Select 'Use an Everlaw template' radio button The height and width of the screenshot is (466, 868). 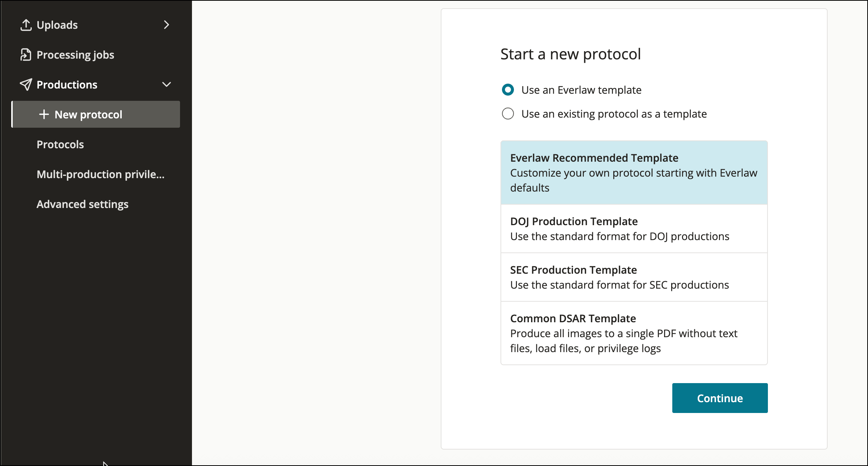click(x=508, y=90)
